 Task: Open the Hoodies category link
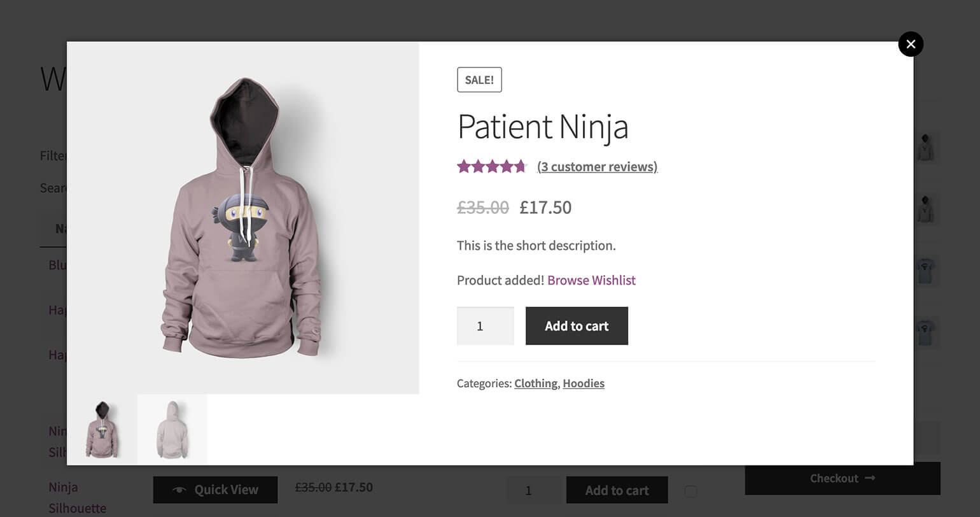coord(584,383)
